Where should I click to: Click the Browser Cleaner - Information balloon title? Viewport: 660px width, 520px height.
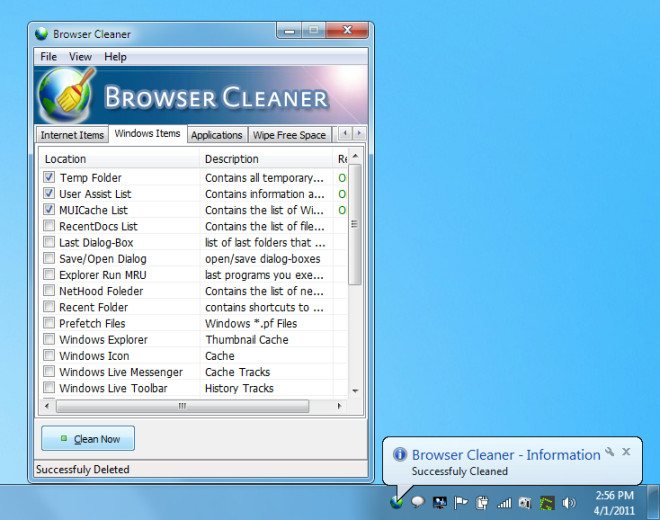[x=506, y=455]
